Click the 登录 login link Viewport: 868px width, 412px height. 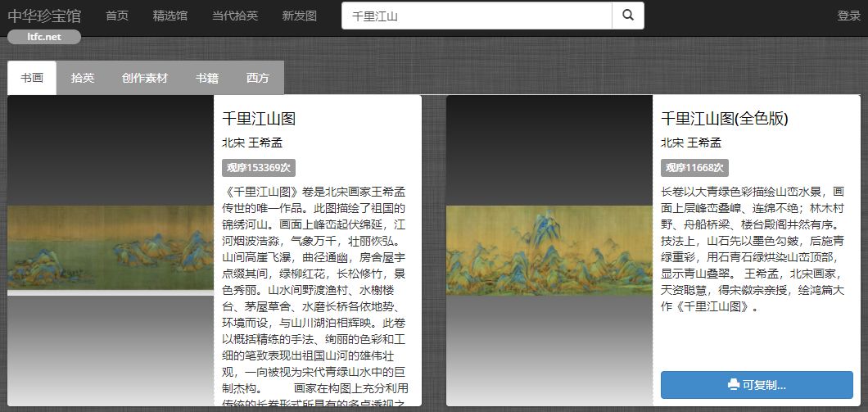pyautogui.click(x=848, y=16)
